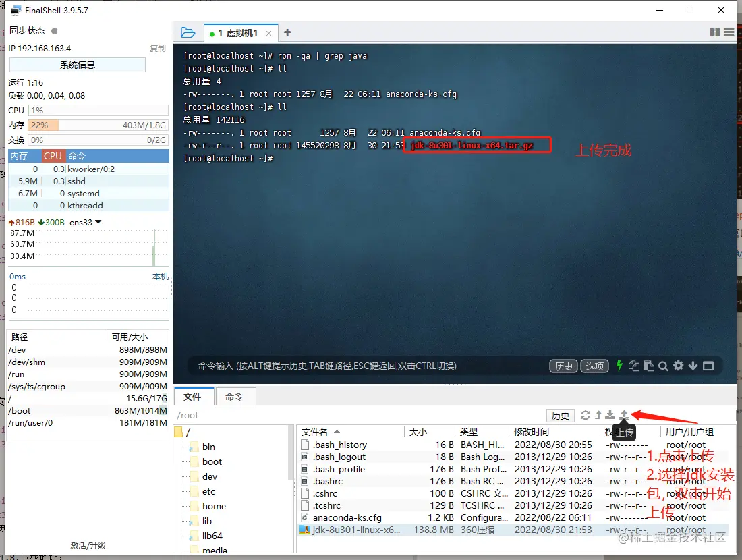The height and width of the screenshot is (560, 742).
Task: Add a new session tab with plus
Action: click(287, 32)
